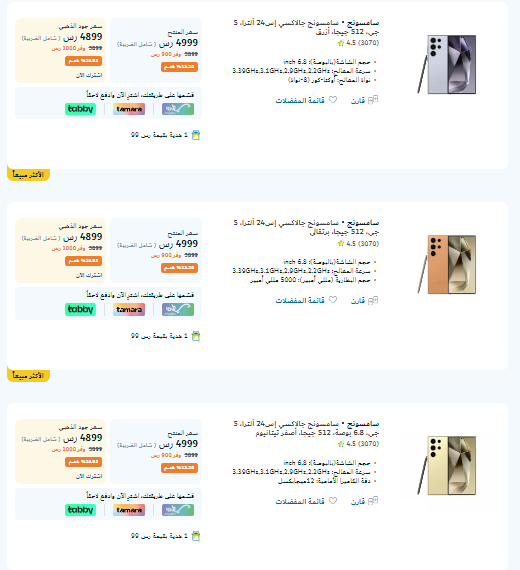Image resolution: width=520 pixels, height=570 pixels.
Task: Click the gift icon under the blue phone's price
Action: click(196, 135)
